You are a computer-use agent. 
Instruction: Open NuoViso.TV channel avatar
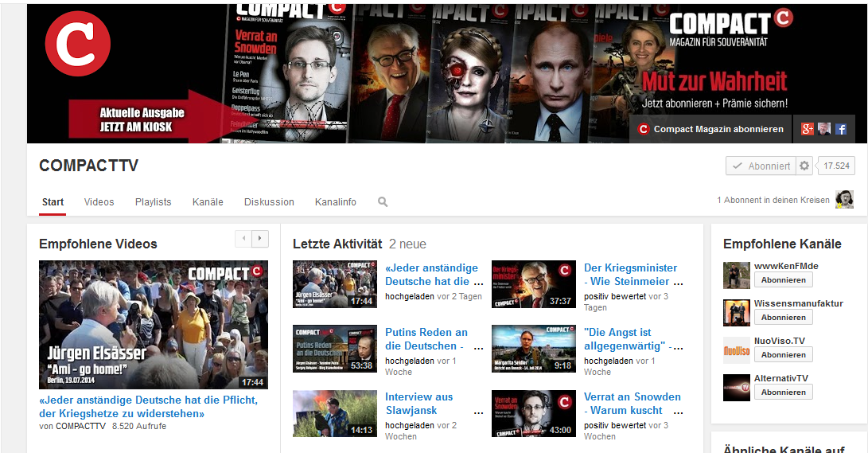tap(736, 350)
